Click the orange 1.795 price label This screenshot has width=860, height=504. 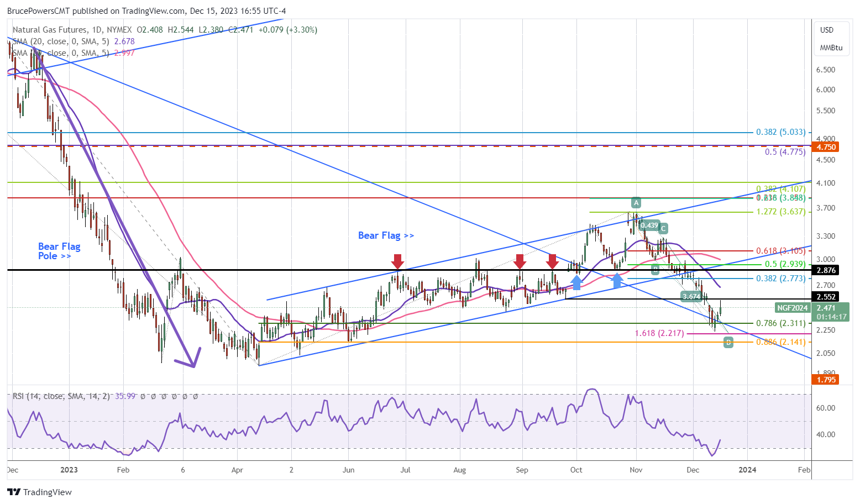(x=826, y=380)
